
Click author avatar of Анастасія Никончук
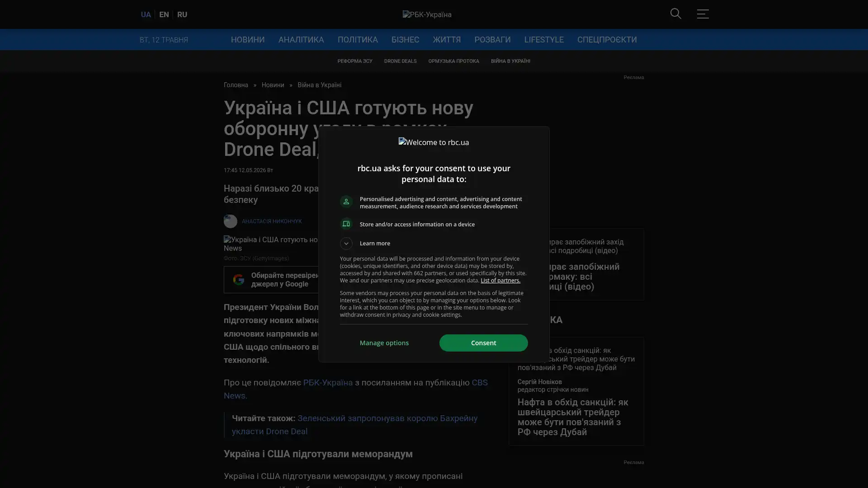(x=231, y=221)
